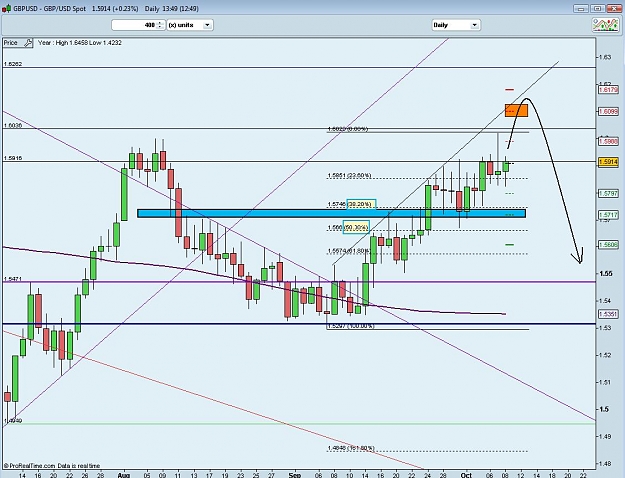Click the 1.6035 horizontal line label
This screenshot has height=478, width=625.
tap(13, 126)
